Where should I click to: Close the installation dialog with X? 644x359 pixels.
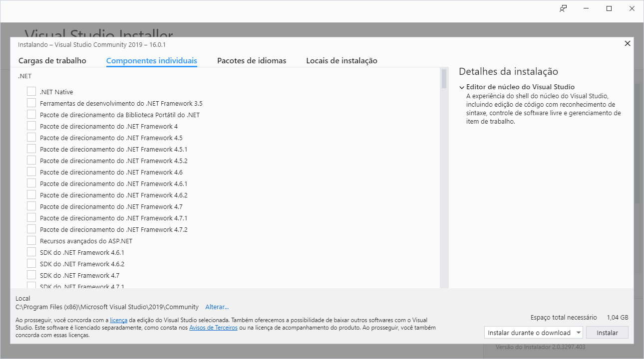tap(628, 43)
